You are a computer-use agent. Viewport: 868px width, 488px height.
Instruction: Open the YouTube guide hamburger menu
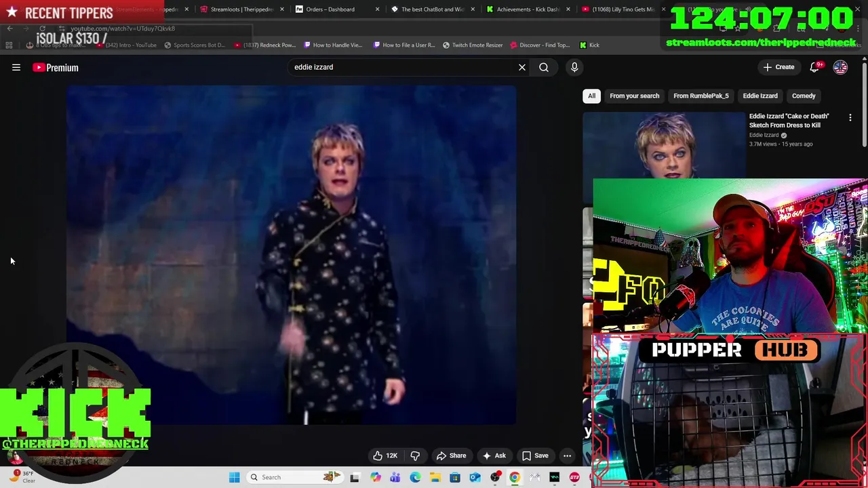(16, 67)
